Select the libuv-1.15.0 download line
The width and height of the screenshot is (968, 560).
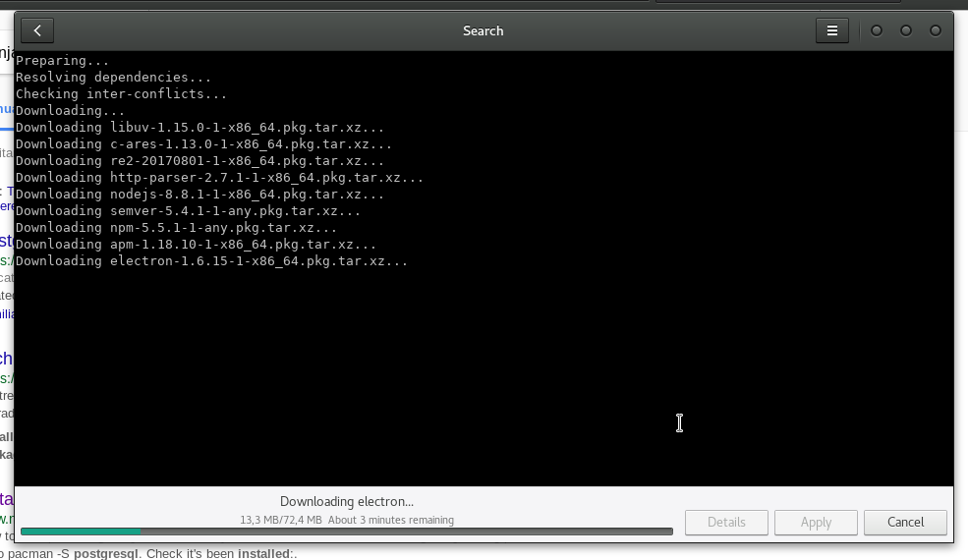click(199, 128)
